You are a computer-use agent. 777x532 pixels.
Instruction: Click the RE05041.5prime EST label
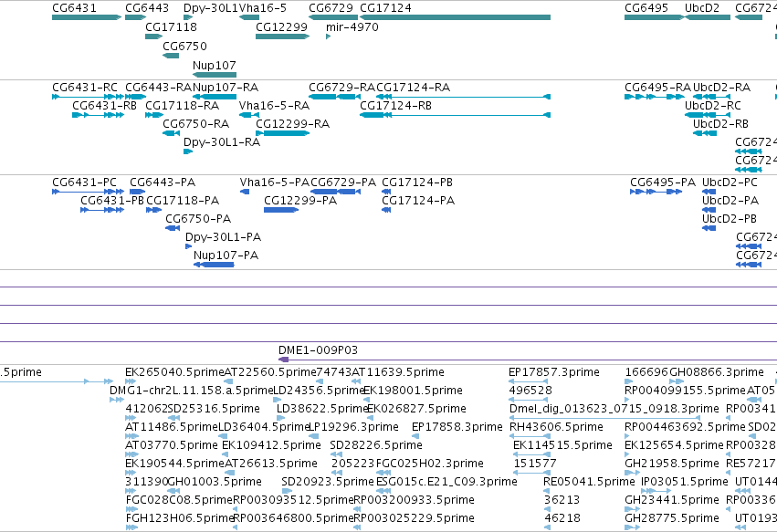pyautogui.click(x=589, y=482)
